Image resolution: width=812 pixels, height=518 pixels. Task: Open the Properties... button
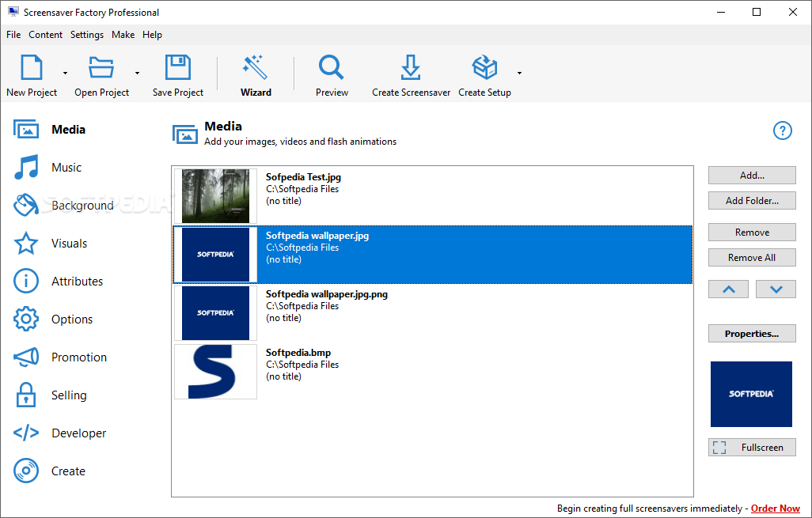[x=752, y=334]
